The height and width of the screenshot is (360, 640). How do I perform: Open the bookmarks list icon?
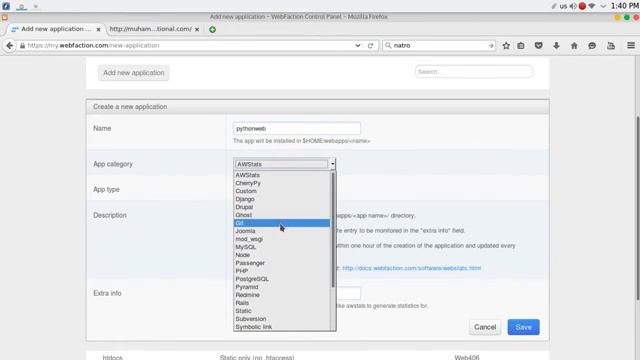[x=521, y=46]
